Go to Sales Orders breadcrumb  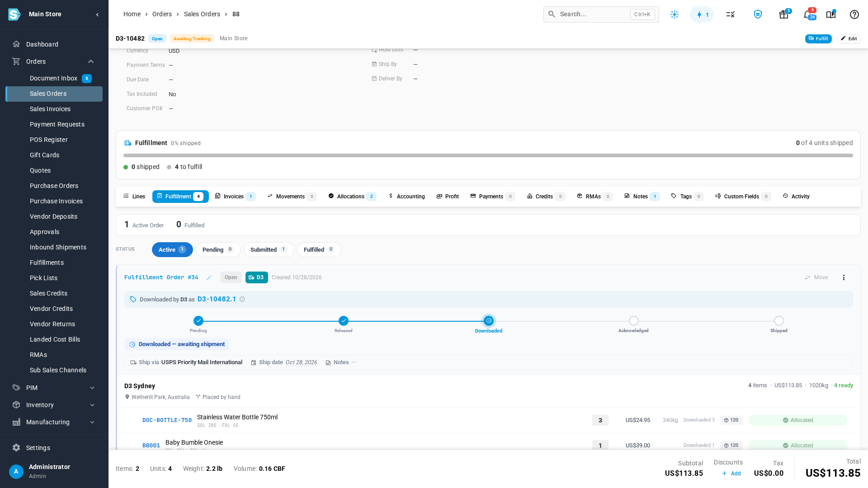(202, 14)
